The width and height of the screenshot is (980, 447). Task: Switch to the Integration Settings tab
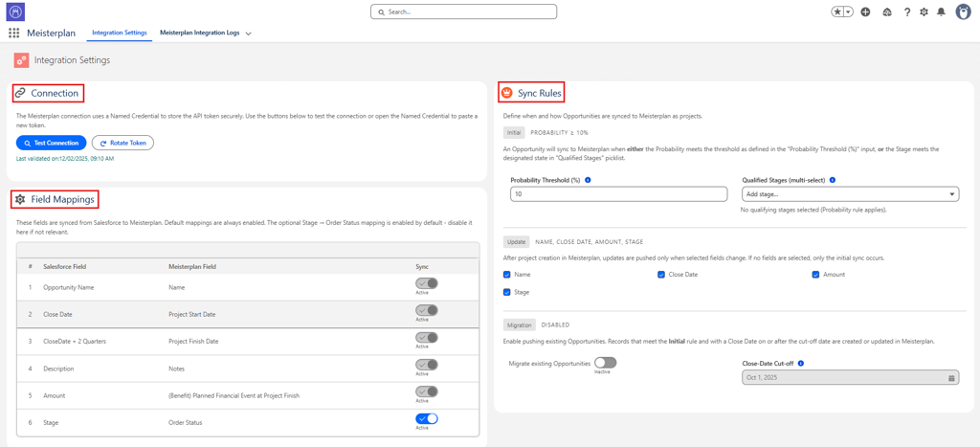[119, 33]
